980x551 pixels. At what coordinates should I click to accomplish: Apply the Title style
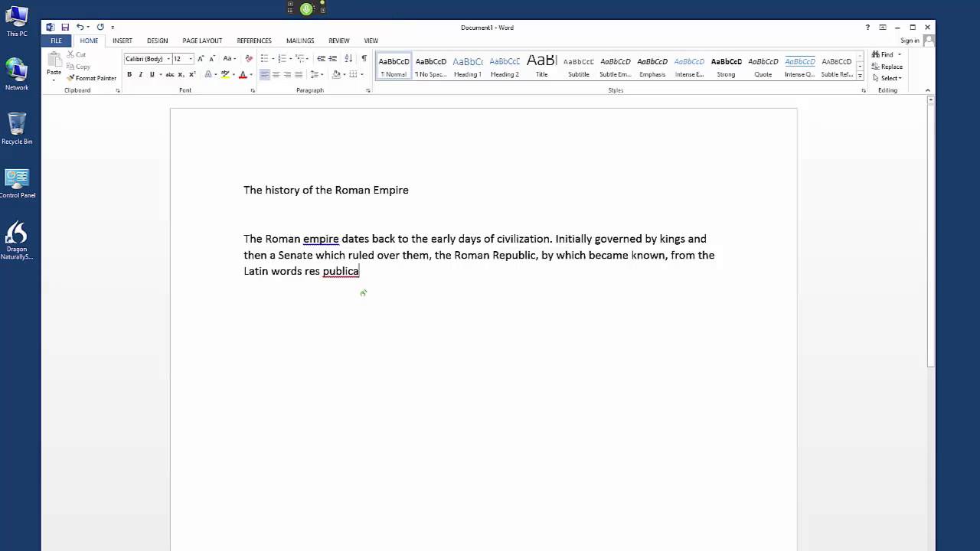tap(541, 66)
